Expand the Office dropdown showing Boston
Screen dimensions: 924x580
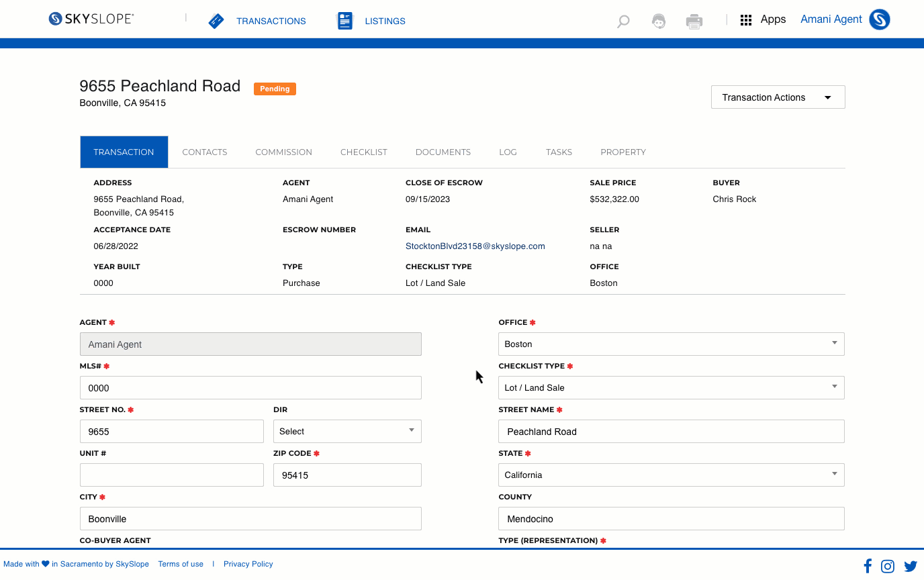(x=671, y=344)
